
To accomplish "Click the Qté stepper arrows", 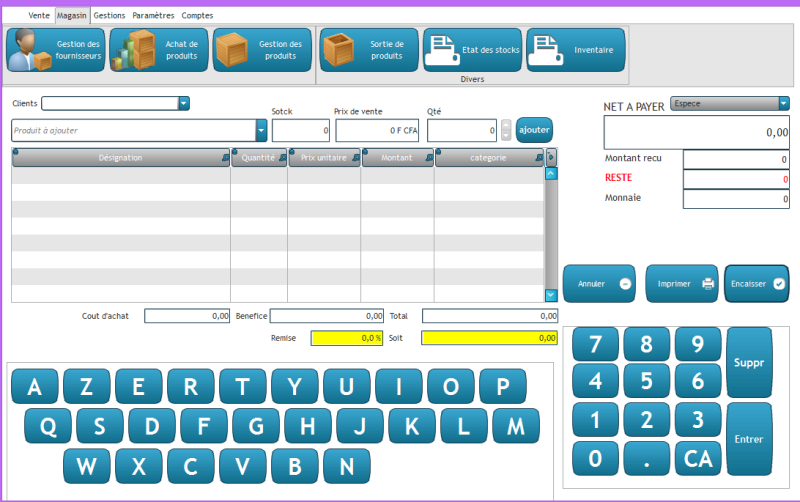I will pyautogui.click(x=506, y=130).
